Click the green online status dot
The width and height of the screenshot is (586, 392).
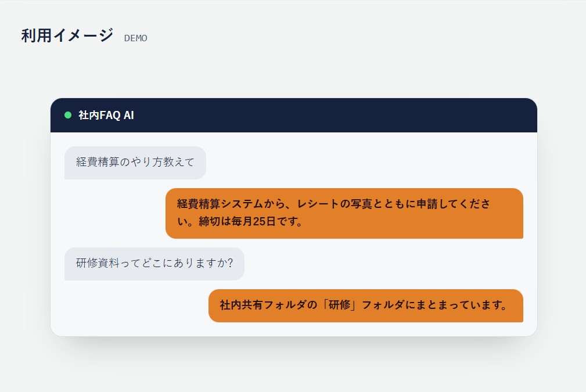[x=68, y=115]
